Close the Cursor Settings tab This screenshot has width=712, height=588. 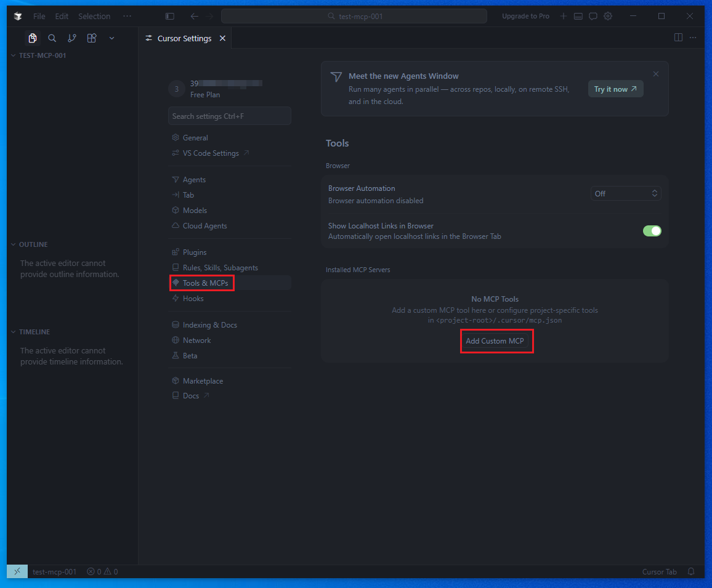pos(222,38)
